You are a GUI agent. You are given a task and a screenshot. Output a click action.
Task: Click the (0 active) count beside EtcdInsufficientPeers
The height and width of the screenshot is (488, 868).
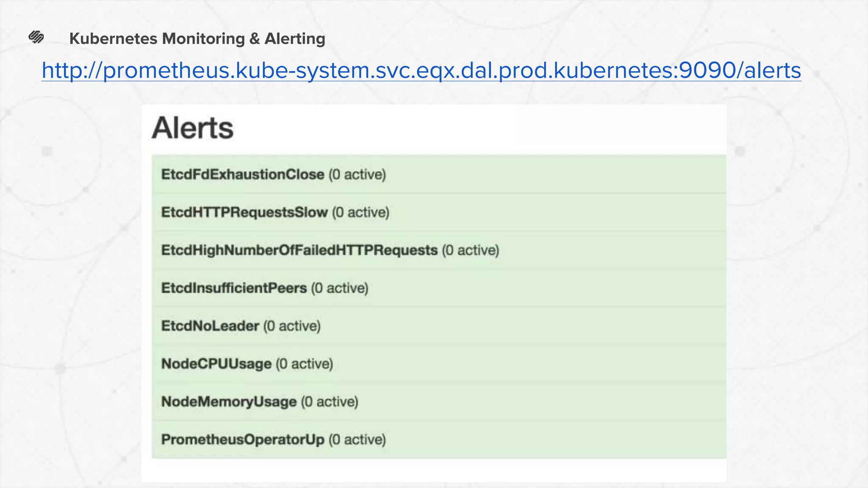pos(340,288)
